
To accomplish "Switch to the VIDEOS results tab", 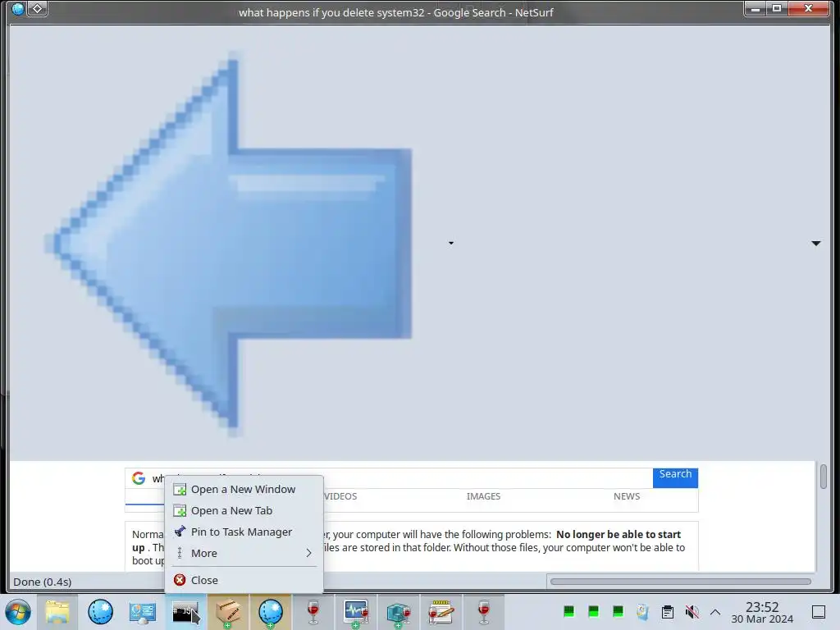I will pos(340,496).
